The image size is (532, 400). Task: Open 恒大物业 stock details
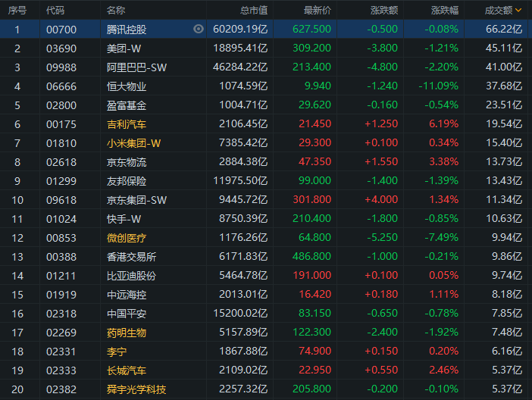[x=127, y=86]
